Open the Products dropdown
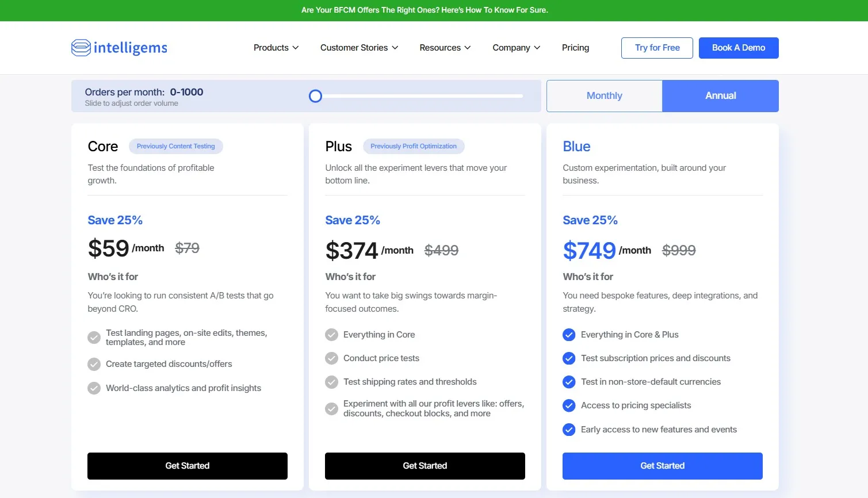Image resolution: width=868 pixels, height=498 pixels. (276, 48)
